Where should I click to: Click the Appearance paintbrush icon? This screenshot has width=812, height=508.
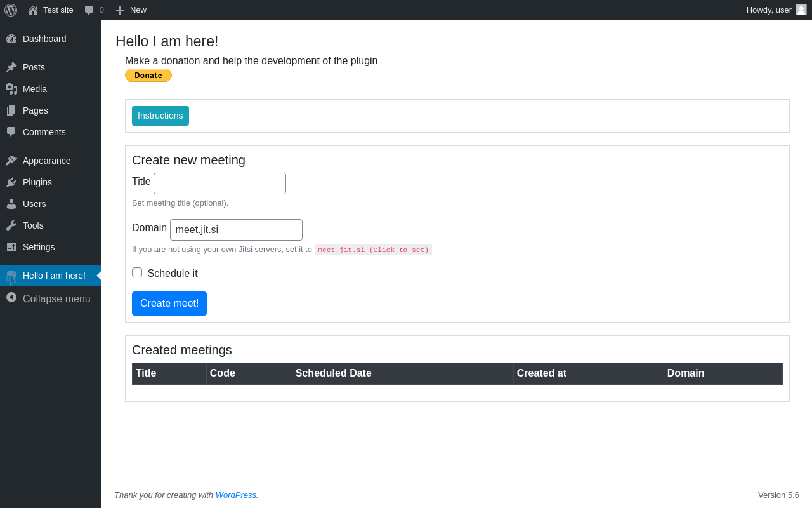click(x=11, y=161)
